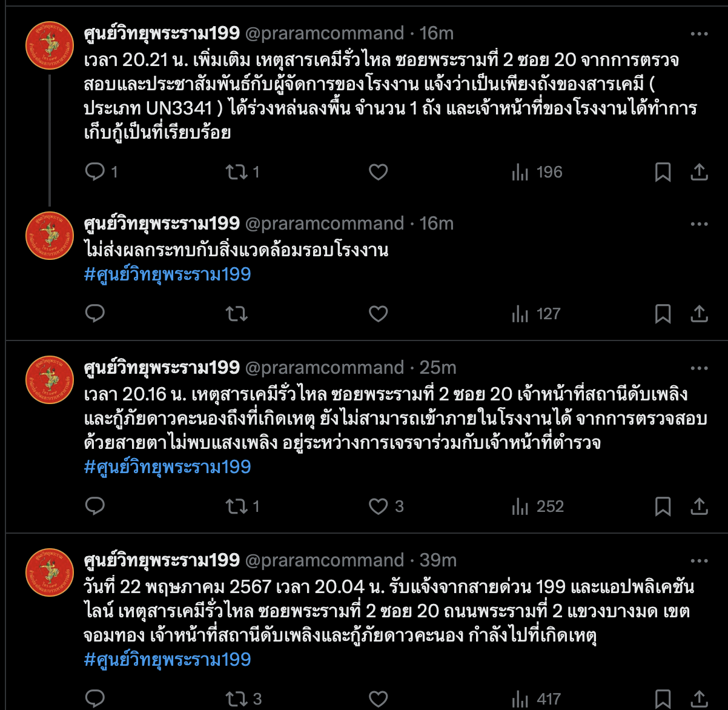Bookmark the 20.16 tweet with 252 views
Screen dimensions: 728x710
coord(663,506)
